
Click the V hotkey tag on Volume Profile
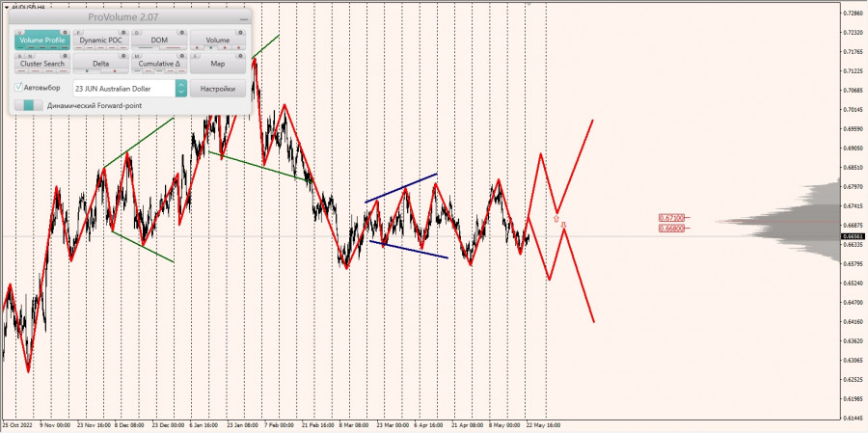tap(20, 33)
